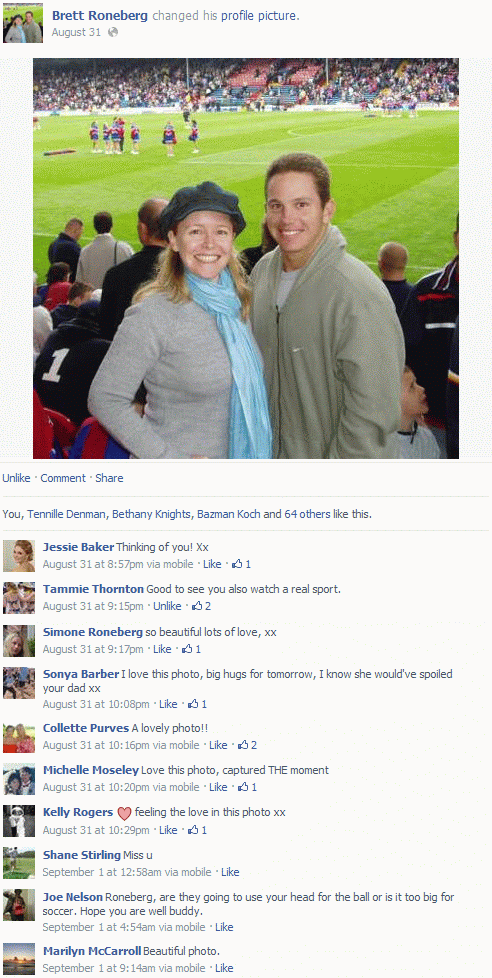Open Joe Nelson's avatar picture

pyautogui.click(x=19, y=905)
